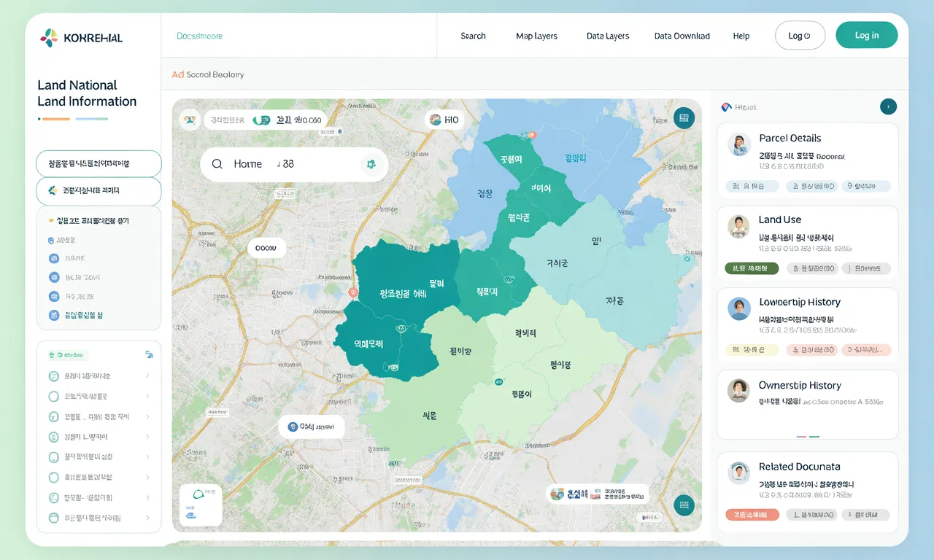
Task: Click the small marker in the pale green map region
Action: point(500,381)
